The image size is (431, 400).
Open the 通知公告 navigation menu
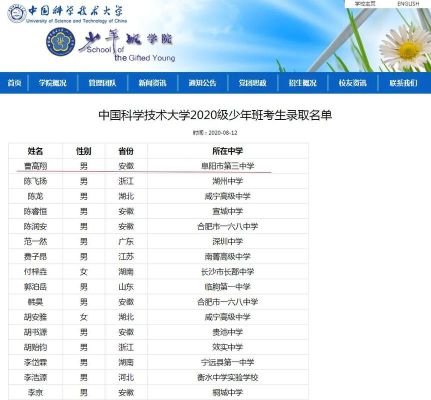click(202, 83)
